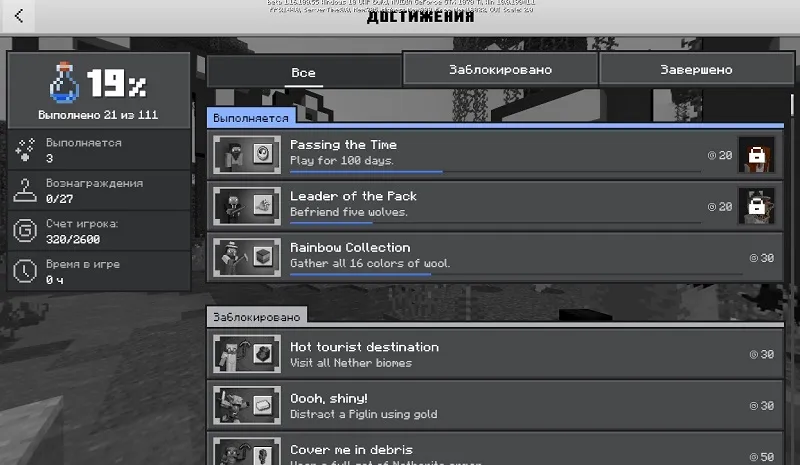Click the potion bottle progress icon

(x=64, y=85)
